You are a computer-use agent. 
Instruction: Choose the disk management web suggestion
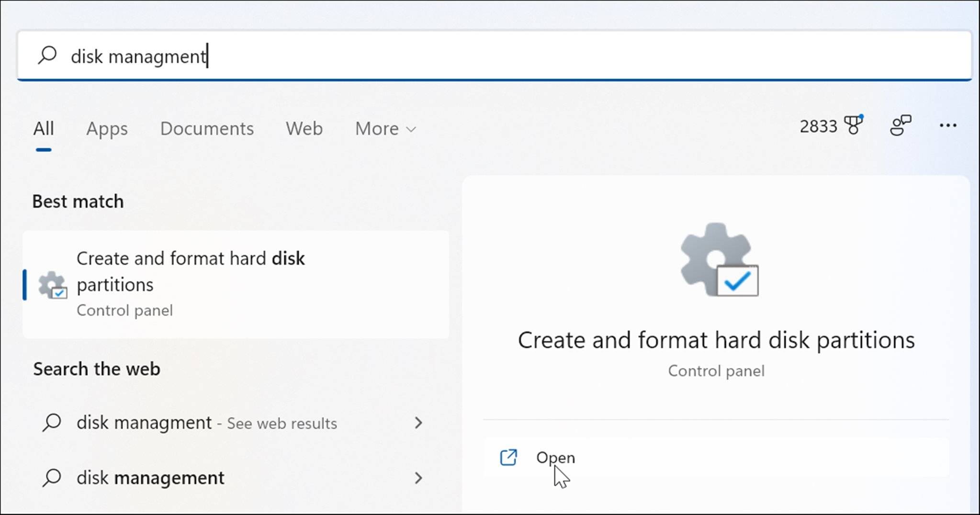[x=150, y=477]
